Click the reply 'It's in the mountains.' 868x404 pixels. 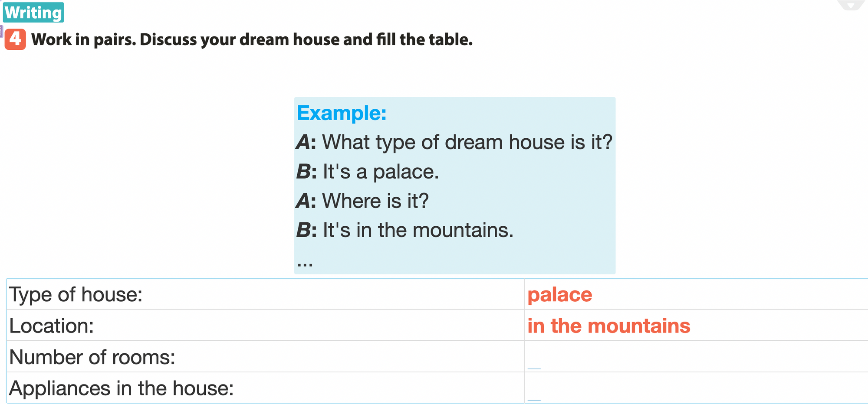418,230
